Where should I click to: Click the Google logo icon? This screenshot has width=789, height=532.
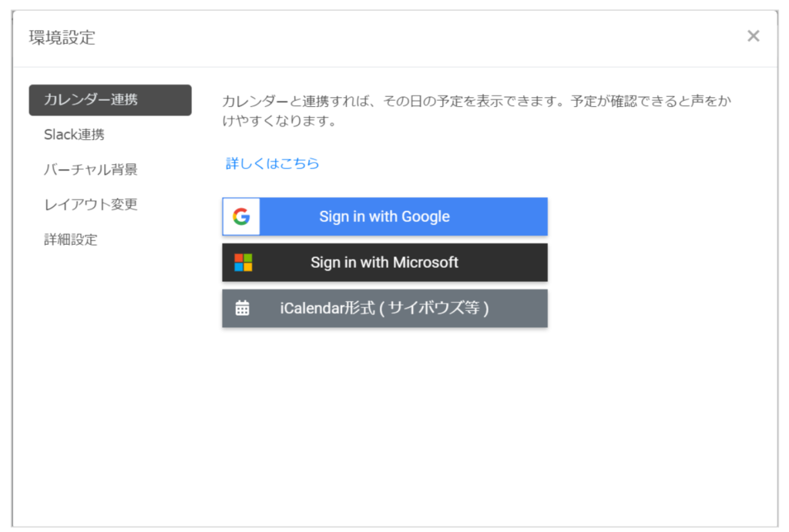[241, 216]
